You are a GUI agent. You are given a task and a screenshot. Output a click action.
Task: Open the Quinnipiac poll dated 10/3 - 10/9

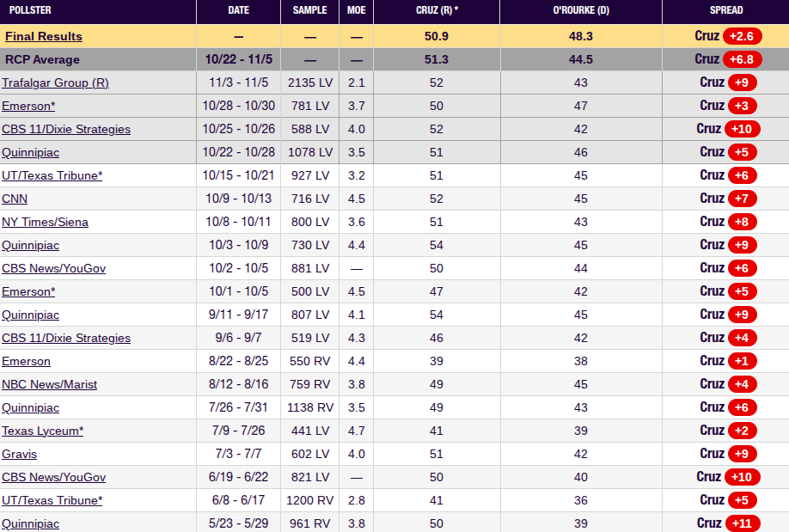point(31,245)
